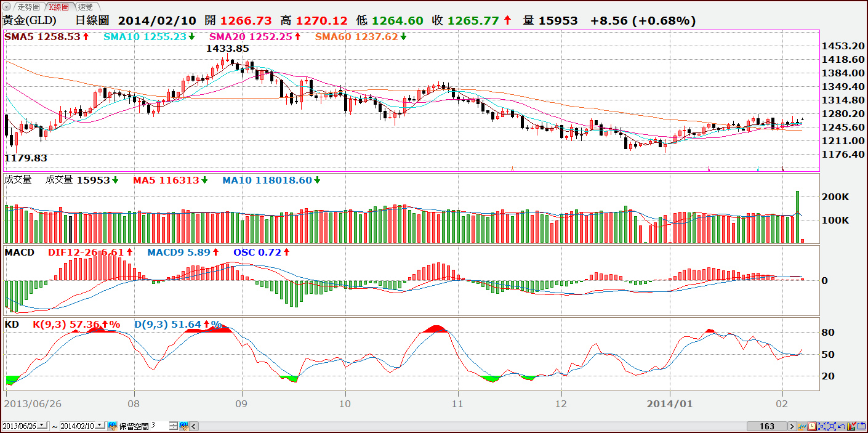Click the 保留空間 value field

[x=159, y=426]
